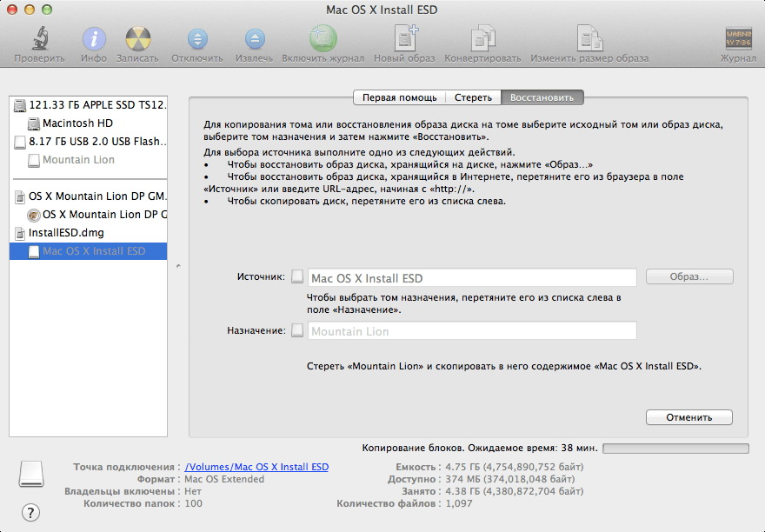Viewport: 765px width, 532px height.
Task: Click the yellow minimize window button
Action: tap(30, 10)
